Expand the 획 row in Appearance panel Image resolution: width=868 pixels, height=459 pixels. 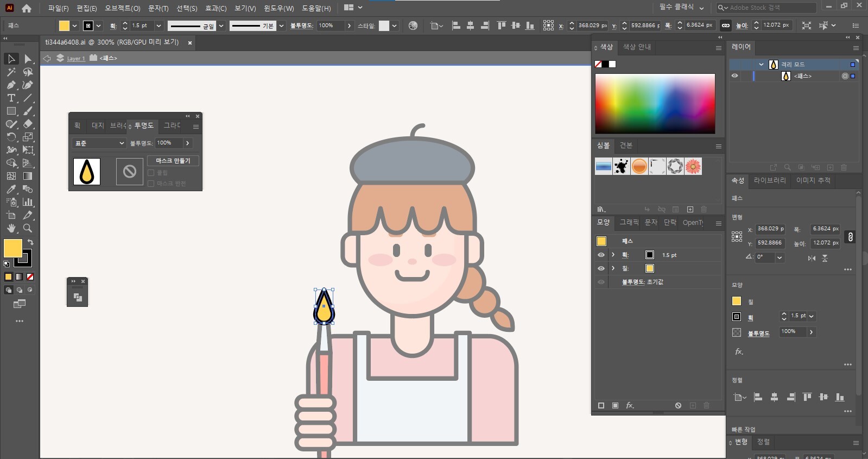click(x=613, y=255)
